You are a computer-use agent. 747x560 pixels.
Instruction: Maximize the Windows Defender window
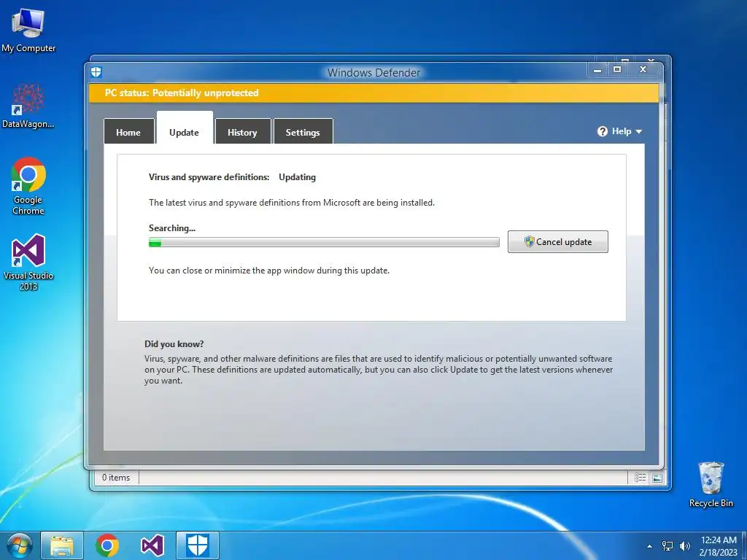(617, 70)
